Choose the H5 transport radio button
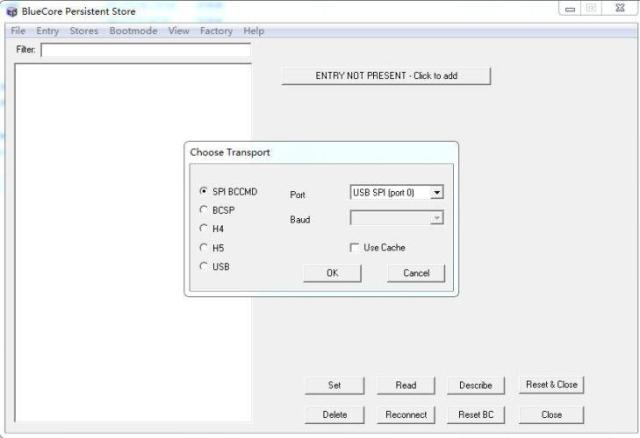Screen dimensions: 640x438 (203, 247)
